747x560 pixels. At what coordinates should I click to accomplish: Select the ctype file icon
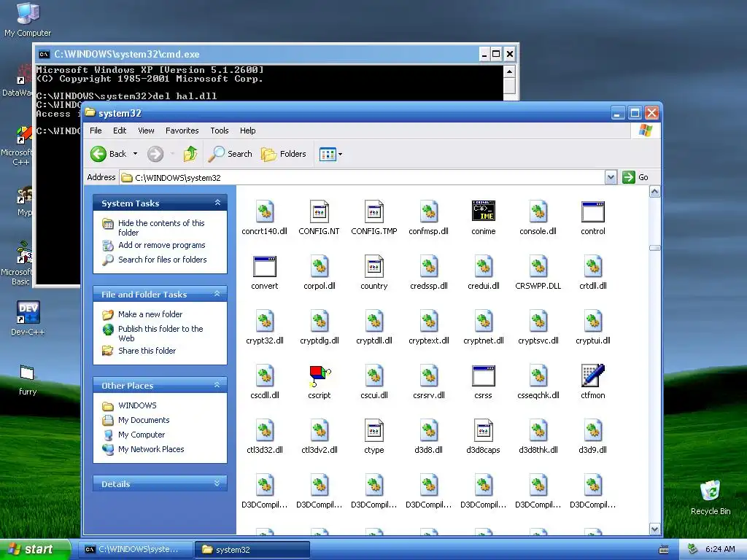click(374, 430)
